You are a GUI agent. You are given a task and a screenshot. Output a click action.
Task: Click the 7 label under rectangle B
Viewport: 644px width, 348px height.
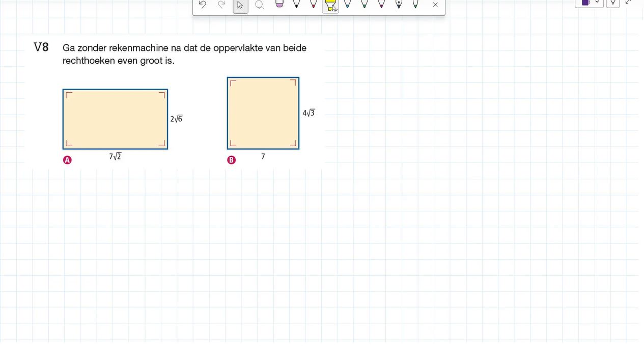pos(263,156)
